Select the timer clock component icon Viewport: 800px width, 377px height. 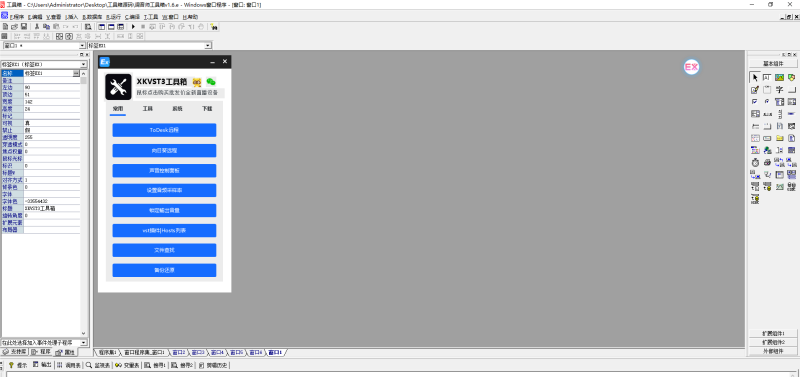pyautogui.click(x=755, y=163)
